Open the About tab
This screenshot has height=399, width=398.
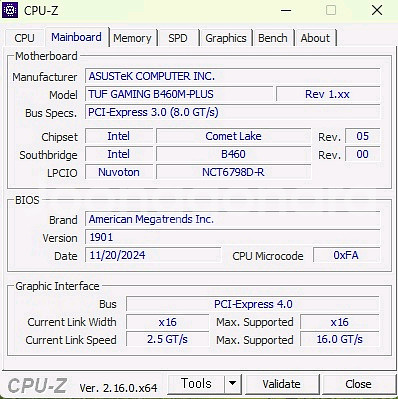[x=315, y=38]
